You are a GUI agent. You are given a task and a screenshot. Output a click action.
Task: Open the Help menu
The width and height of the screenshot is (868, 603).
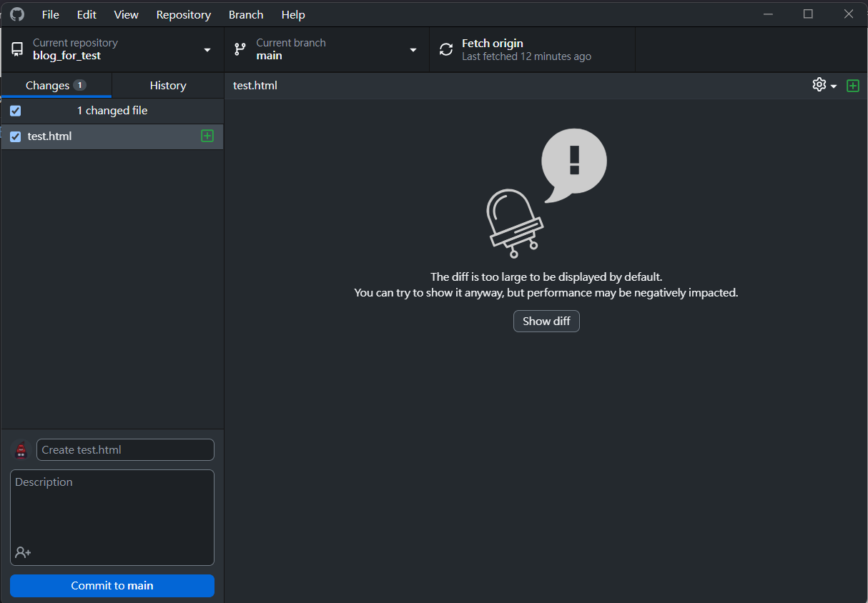(293, 14)
